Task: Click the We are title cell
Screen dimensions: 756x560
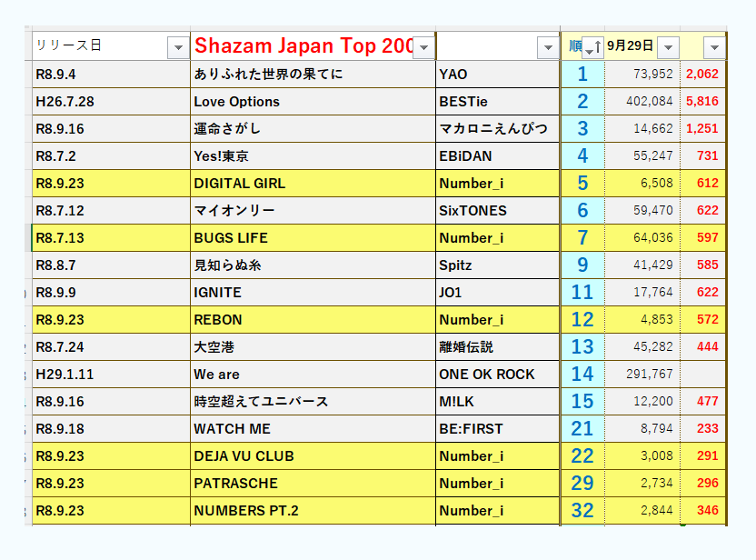Action: [313, 374]
